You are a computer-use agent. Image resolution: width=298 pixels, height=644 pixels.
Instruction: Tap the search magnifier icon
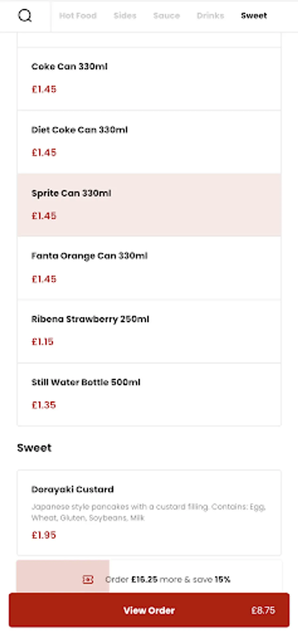(x=25, y=16)
